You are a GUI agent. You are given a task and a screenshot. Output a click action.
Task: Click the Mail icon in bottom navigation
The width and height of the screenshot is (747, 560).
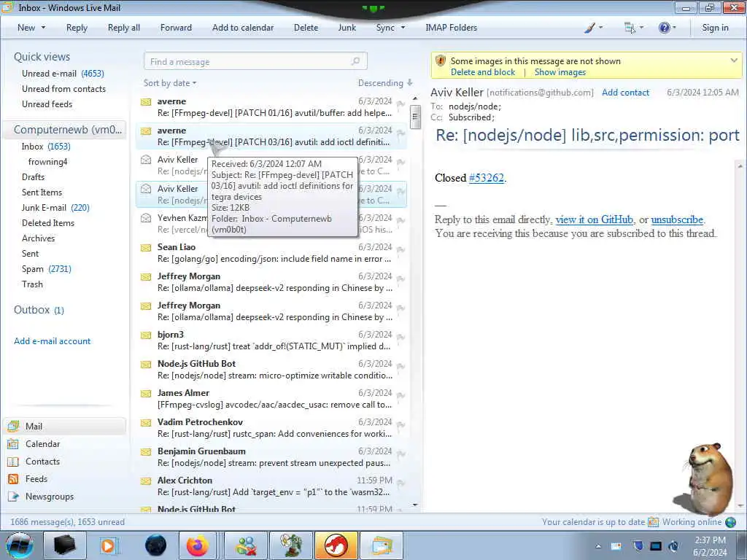[13, 426]
